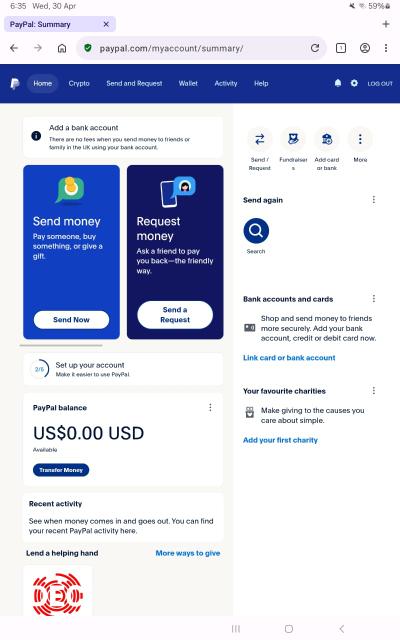
Task: Open the Set up your account progress card
Action: point(123,369)
